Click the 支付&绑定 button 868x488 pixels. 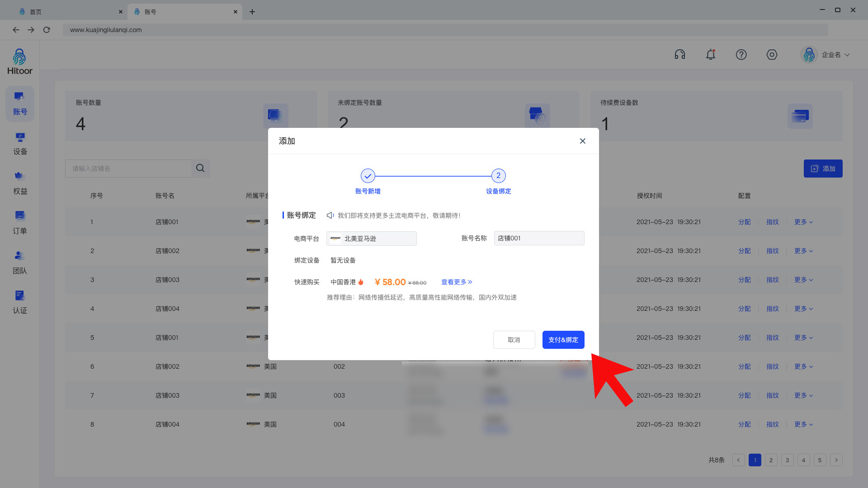[x=563, y=340]
